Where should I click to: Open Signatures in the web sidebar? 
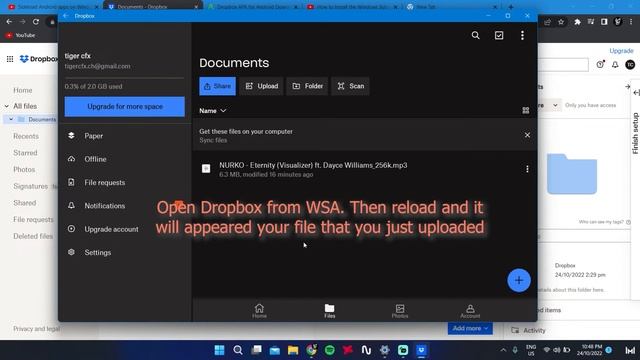point(30,186)
